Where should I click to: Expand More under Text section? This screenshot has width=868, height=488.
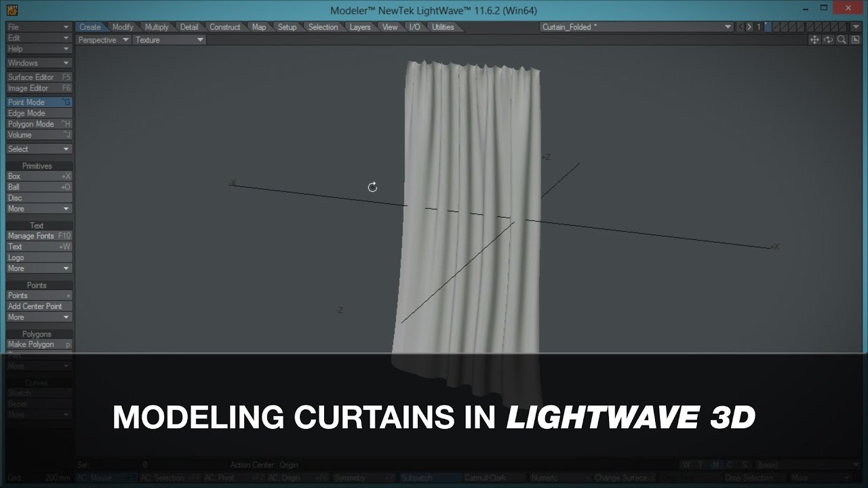[x=39, y=268]
